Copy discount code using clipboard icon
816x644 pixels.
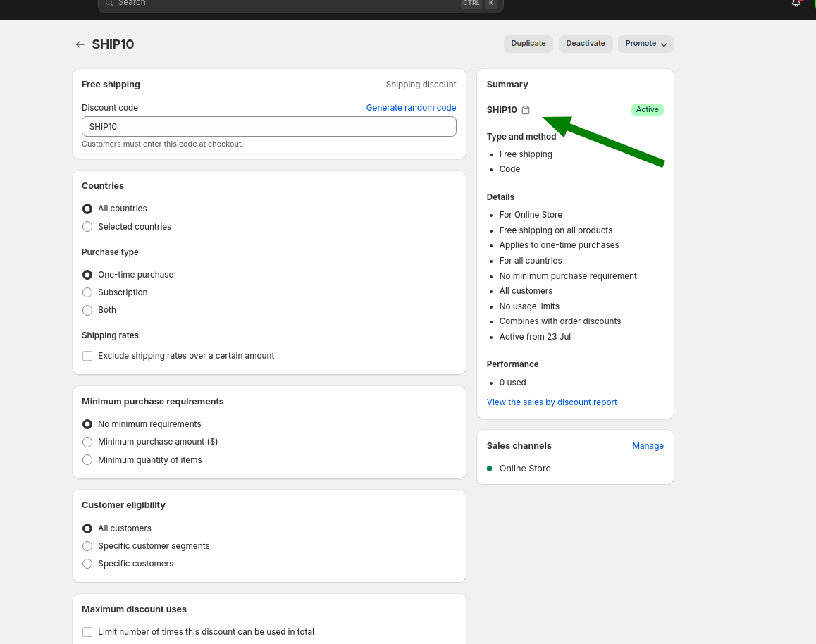pyautogui.click(x=526, y=110)
